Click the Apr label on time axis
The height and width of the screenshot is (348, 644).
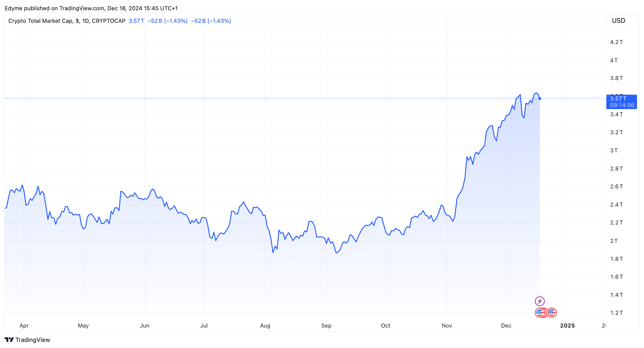[x=24, y=325]
